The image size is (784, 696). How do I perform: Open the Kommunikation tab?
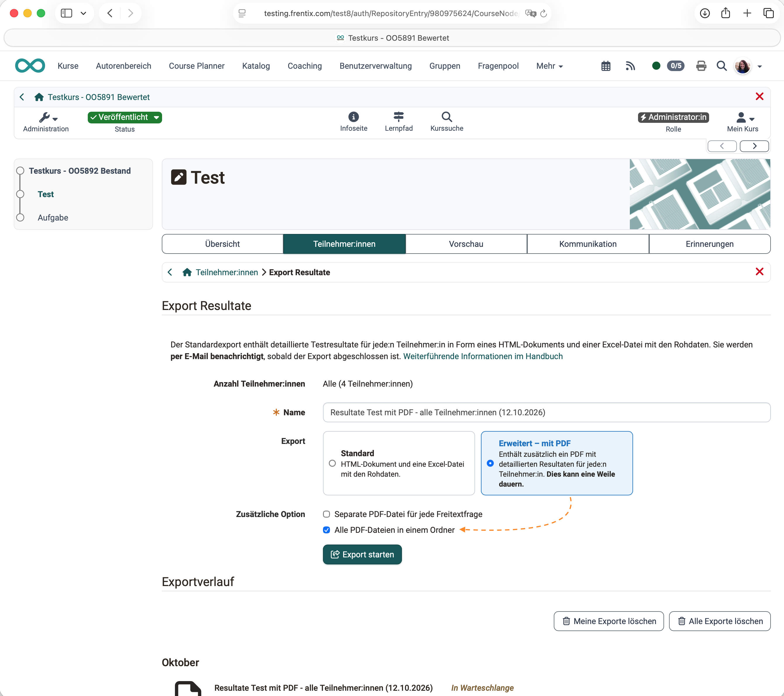(588, 244)
